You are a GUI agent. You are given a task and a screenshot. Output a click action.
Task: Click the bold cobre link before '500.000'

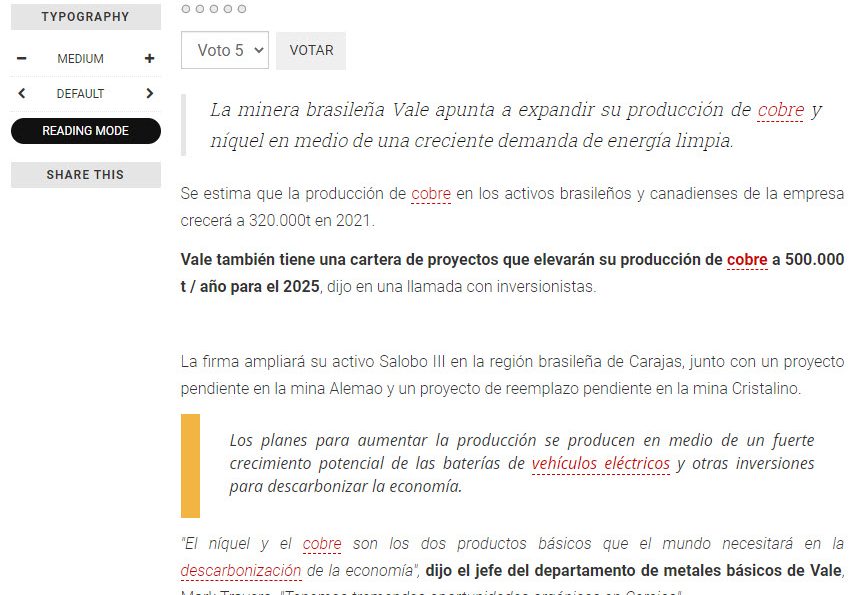coord(747,260)
